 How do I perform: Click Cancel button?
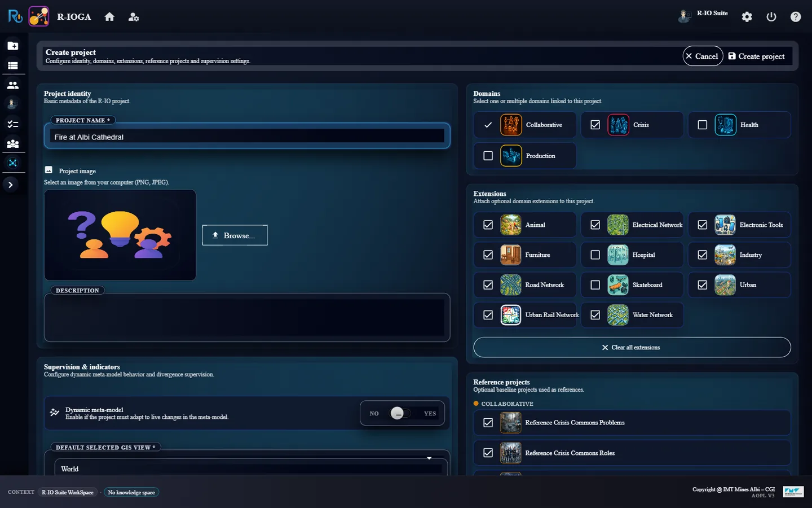tap(703, 56)
